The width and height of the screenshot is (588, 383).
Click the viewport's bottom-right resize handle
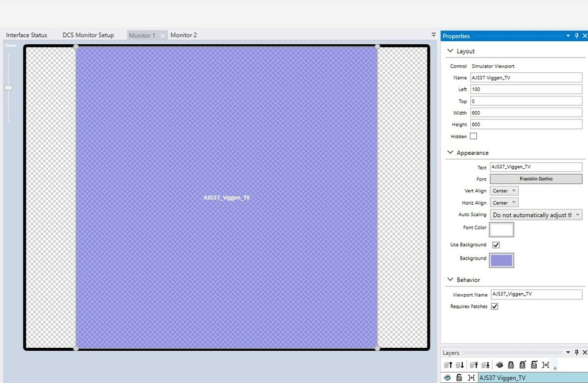point(377,348)
